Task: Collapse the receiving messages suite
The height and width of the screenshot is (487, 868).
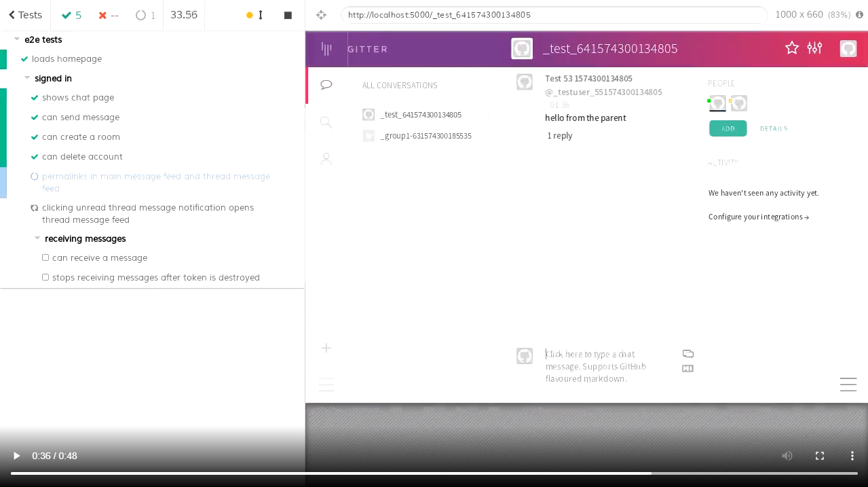Action: click(x=37, y=238)
